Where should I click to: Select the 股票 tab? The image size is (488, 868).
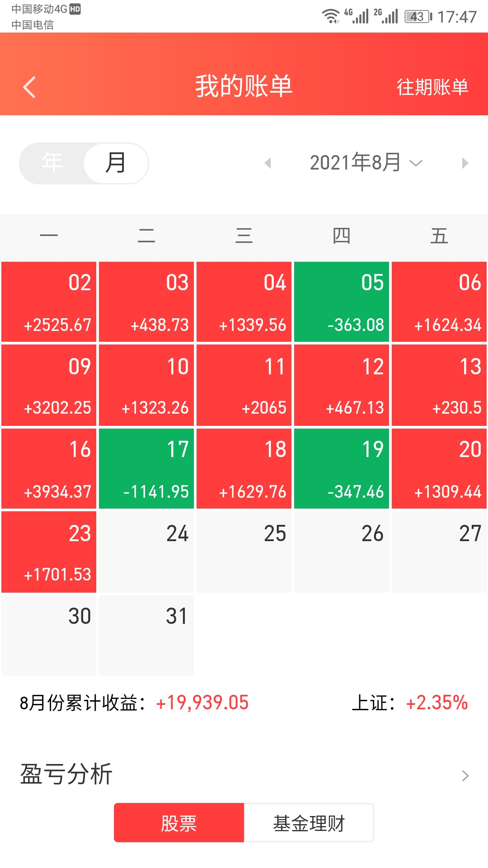click(179, 823)
